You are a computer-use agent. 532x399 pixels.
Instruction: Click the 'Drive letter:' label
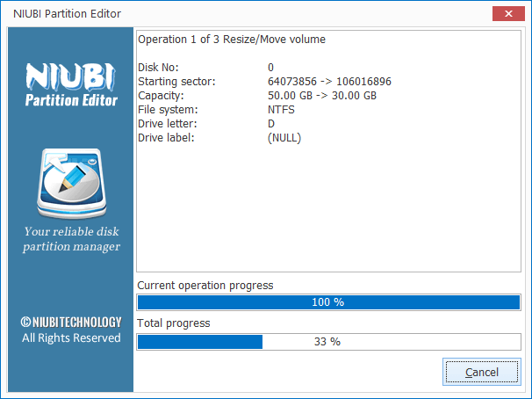click(x=168, y=124)
